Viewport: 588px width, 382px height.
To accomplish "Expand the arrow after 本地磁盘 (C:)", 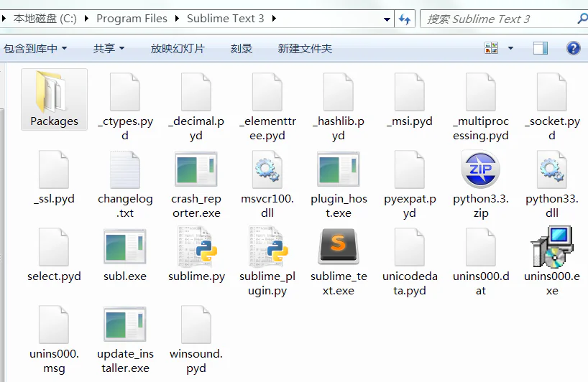I will (x=86, y=19).
